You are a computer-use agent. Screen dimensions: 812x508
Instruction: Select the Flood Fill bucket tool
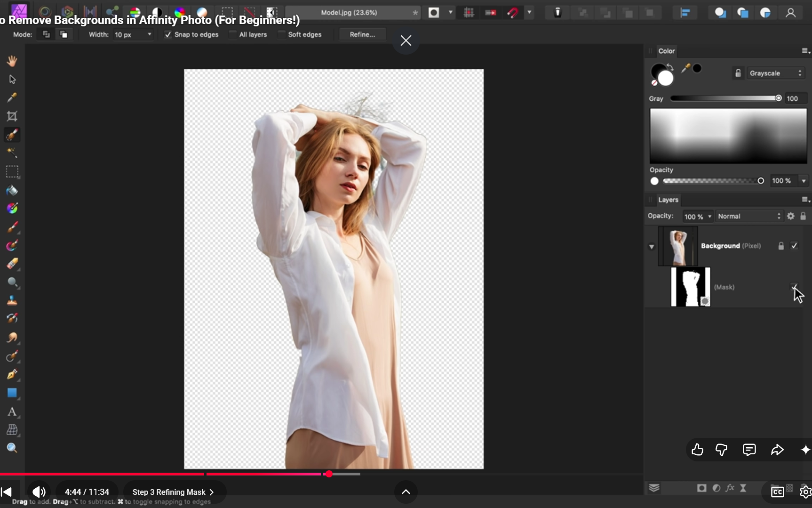(x=12, y=190)
